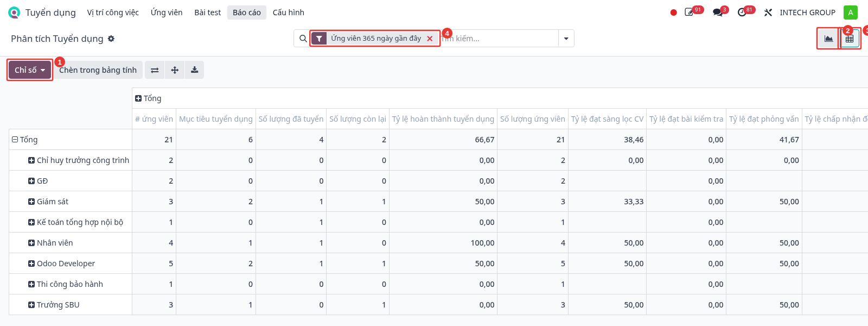
Task: Open the settings gear beside Phân tích Tuyển dụng
Action: point(111,39)
